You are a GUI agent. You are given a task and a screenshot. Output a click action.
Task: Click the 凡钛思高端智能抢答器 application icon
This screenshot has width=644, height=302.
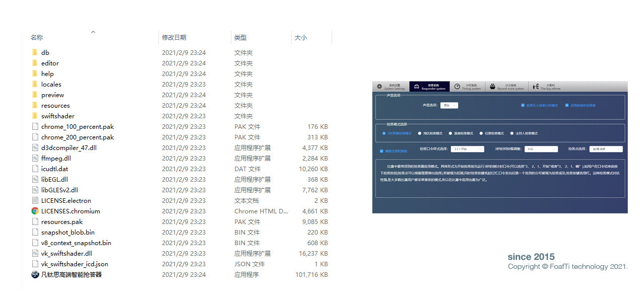click(x=35, y=275)
